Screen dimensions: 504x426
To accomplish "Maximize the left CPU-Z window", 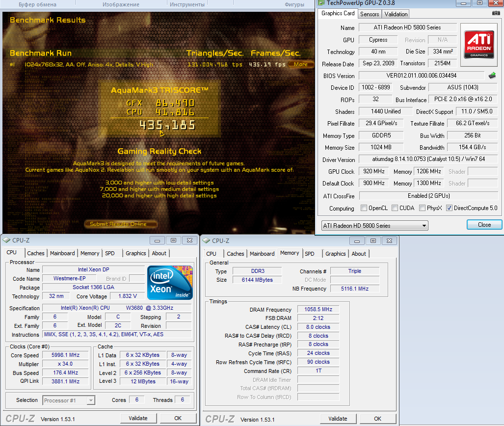I will [174, 240].
